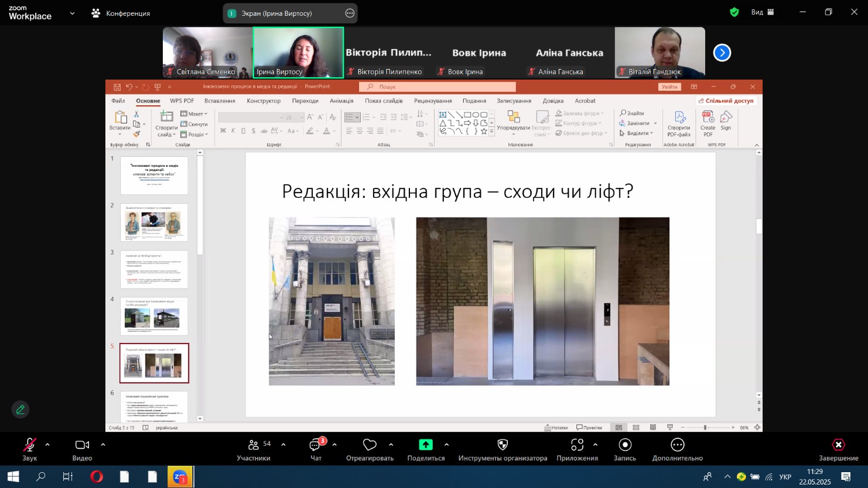Viewport: 868px width, 488px height.
Task: Toggle the Notes pane in PowerPoint status bar
Action: click(556, 428)
